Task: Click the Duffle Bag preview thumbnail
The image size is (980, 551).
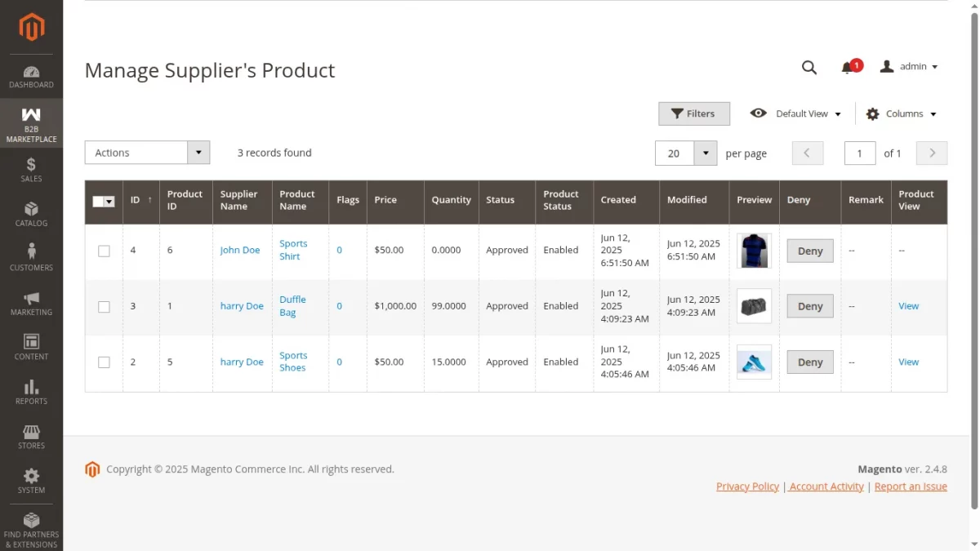Action: click(x=753, y=306)
